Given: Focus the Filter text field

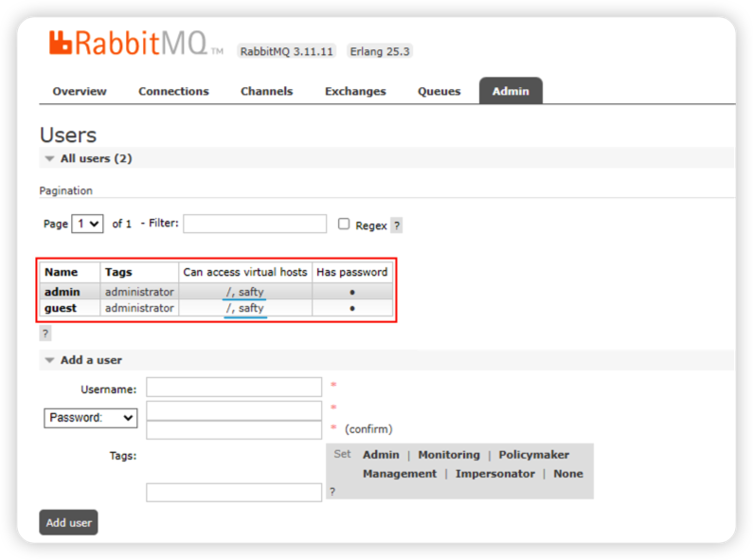Looking at the screenshot, I should [x=255, y=224].
